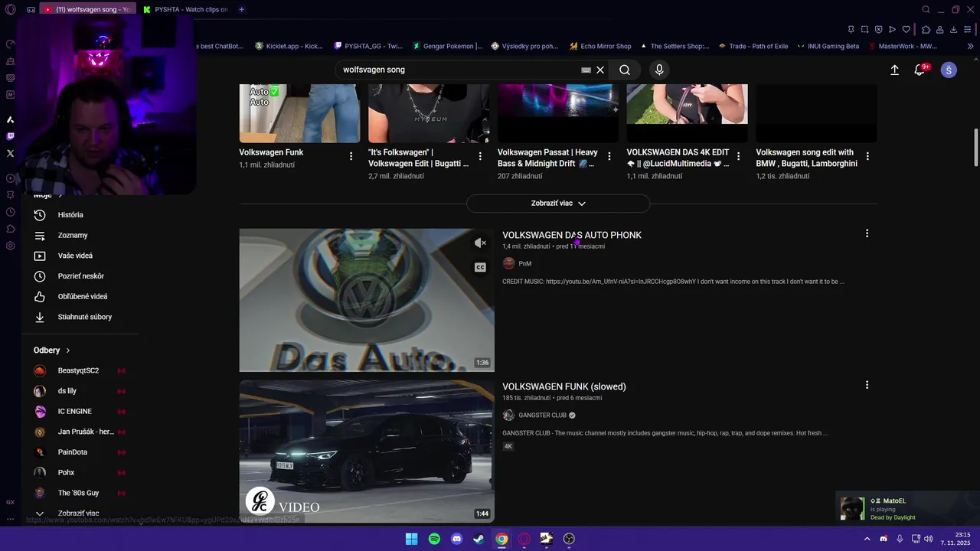Viewport: 980px width, 551px height.
Task: Open options menu for Volkswagen Funk short
Action: pos(351,156)
